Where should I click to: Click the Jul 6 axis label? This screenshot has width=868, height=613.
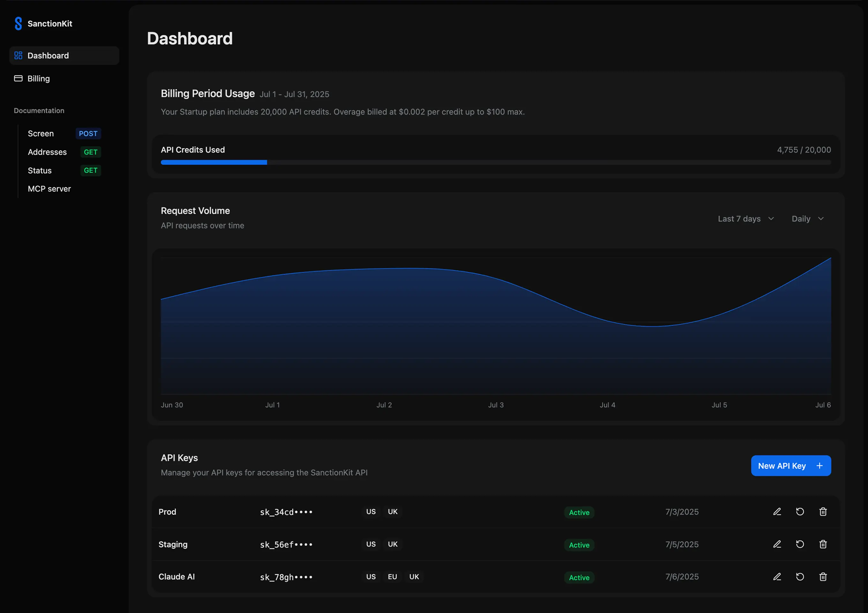pos(823,405)
